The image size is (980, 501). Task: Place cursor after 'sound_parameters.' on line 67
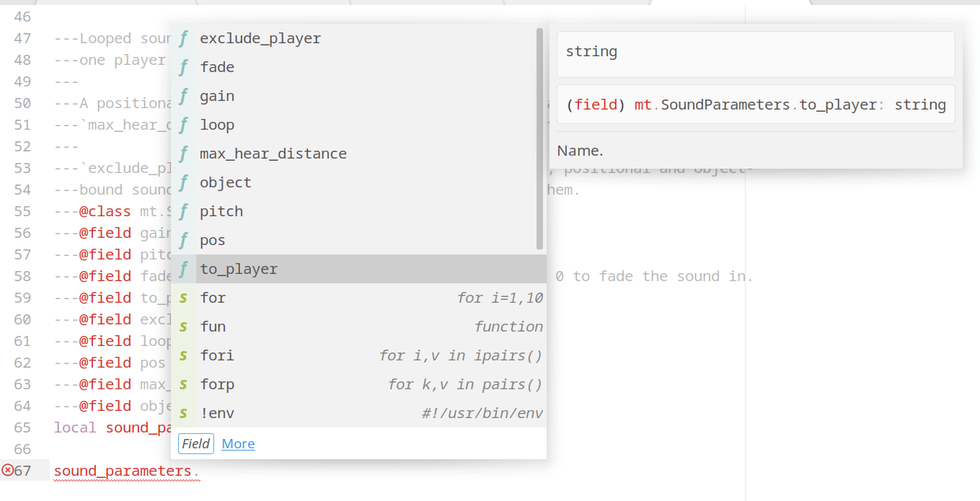coord(200,471)
